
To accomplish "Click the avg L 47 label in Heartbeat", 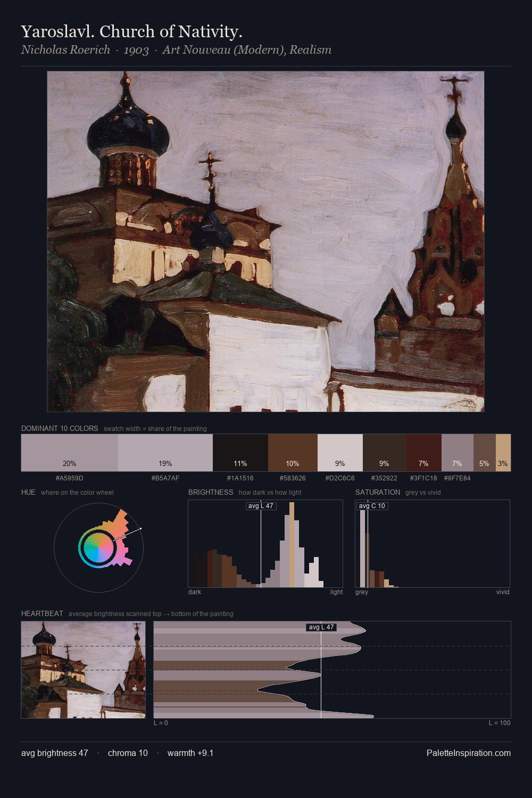I will 321,627.
